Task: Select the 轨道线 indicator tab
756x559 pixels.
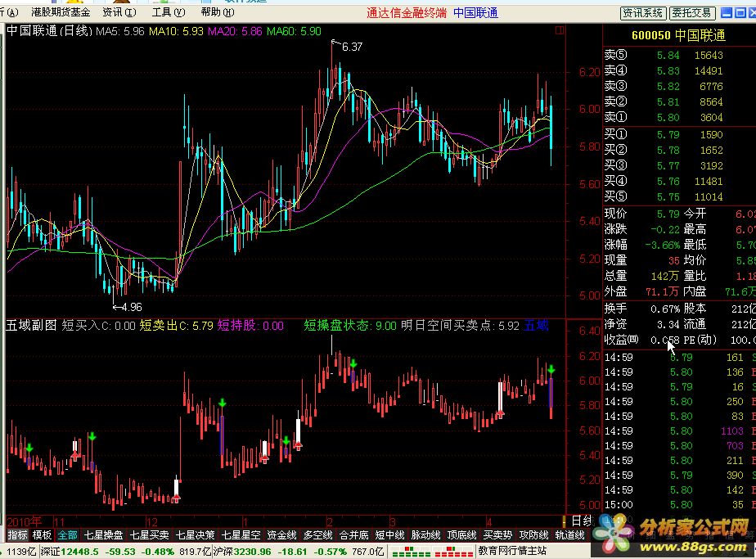Action: pyautogui.click(x=570, y=535)
